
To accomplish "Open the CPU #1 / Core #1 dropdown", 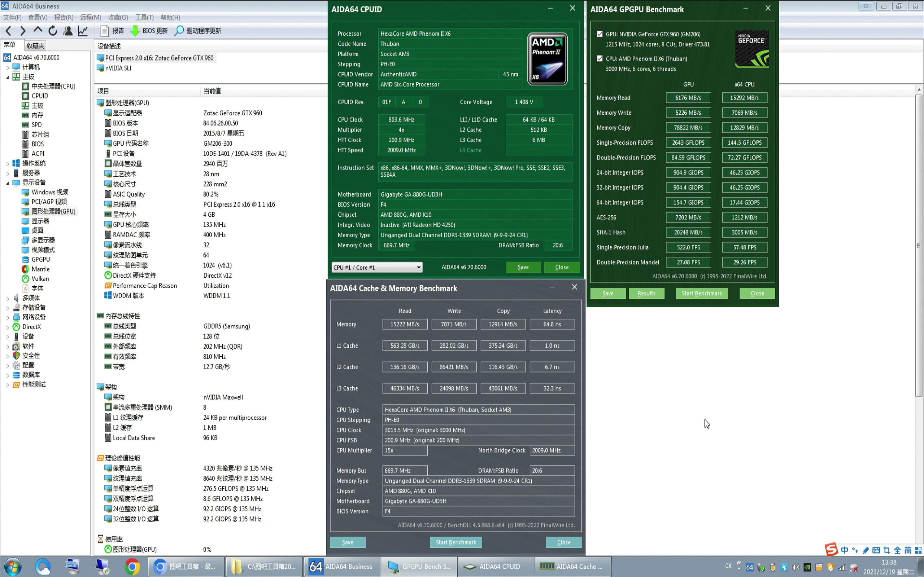I will (376, 267).
